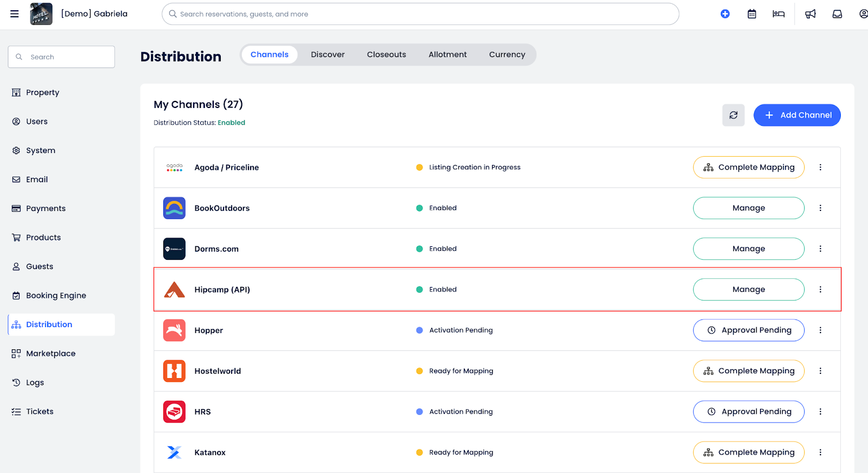Click Manage for BookOutdoors
Viewport: 868px width, 473px height.
pos(749,208)
